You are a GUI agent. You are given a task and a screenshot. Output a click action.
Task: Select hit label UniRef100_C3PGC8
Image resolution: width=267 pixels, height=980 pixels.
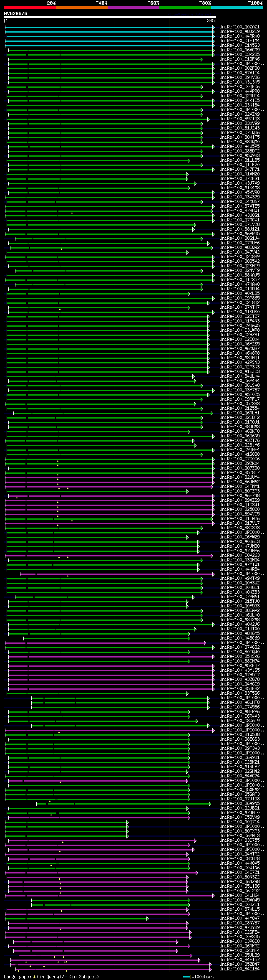(239, 941)
